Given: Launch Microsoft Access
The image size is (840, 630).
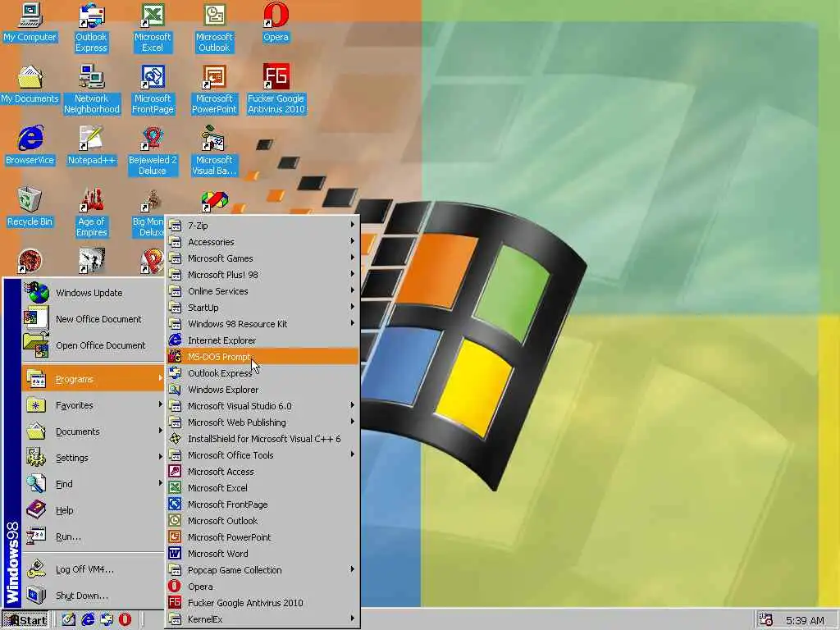Looking at the screenshot, I should [262, 472].
